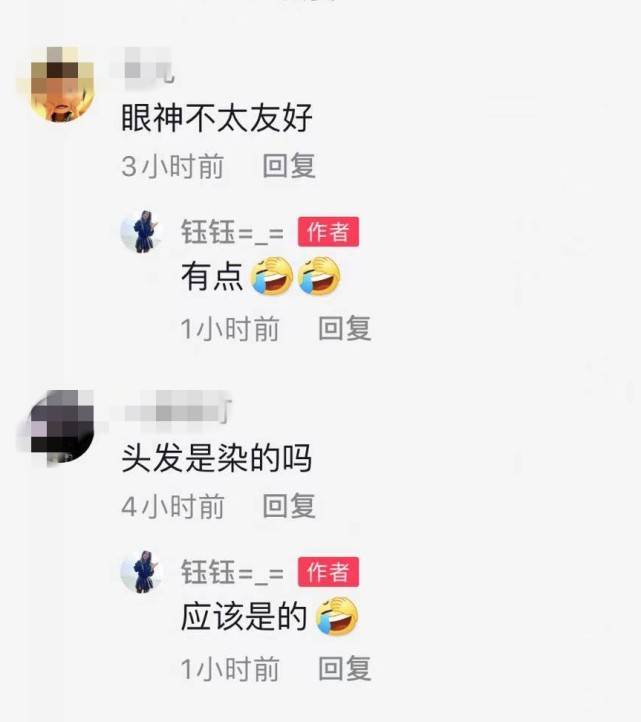Open 钰钰=_= profile from the first reply
The image size is (641, 722).
coord(232,232)
